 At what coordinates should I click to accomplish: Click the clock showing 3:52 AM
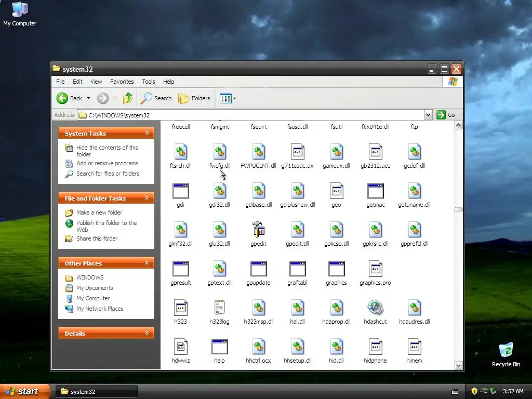pos(513,391)
